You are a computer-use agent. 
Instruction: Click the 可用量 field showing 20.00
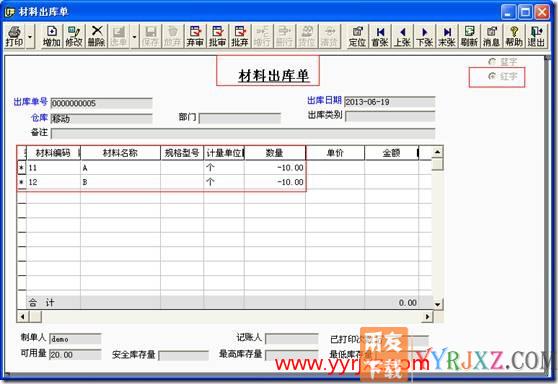pos(75,354)
